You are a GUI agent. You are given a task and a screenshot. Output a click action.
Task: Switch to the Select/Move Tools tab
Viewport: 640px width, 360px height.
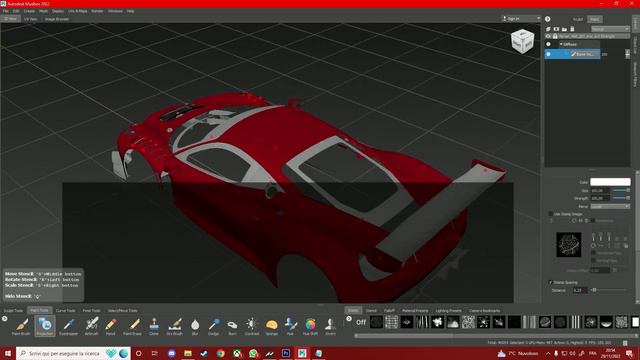(122, 311)
